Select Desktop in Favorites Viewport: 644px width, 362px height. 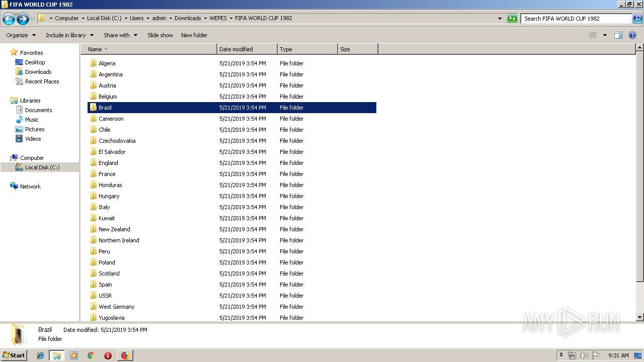click(35, 62)
